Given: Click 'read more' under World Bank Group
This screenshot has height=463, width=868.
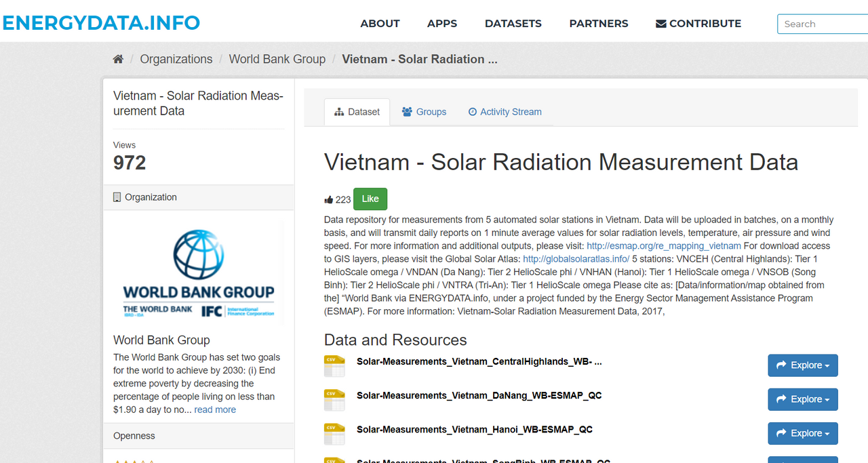Looking at the screenshot, I should pyautogui.click(x=215, y=409).
